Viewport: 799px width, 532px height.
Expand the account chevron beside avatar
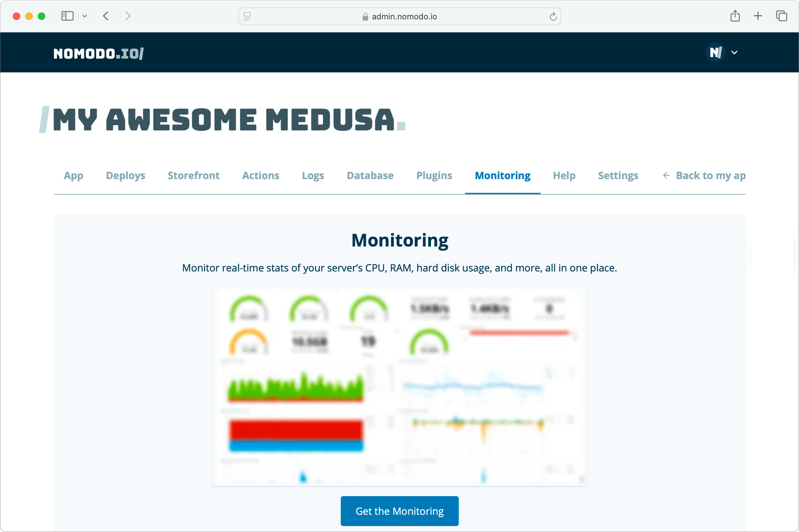pos(734,53)
